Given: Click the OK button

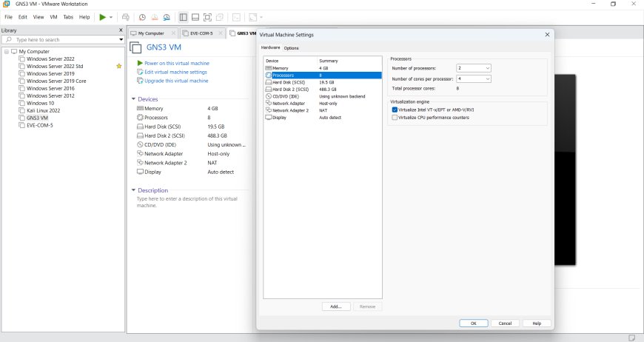Looking at the screenshot, I should point(474,323).
